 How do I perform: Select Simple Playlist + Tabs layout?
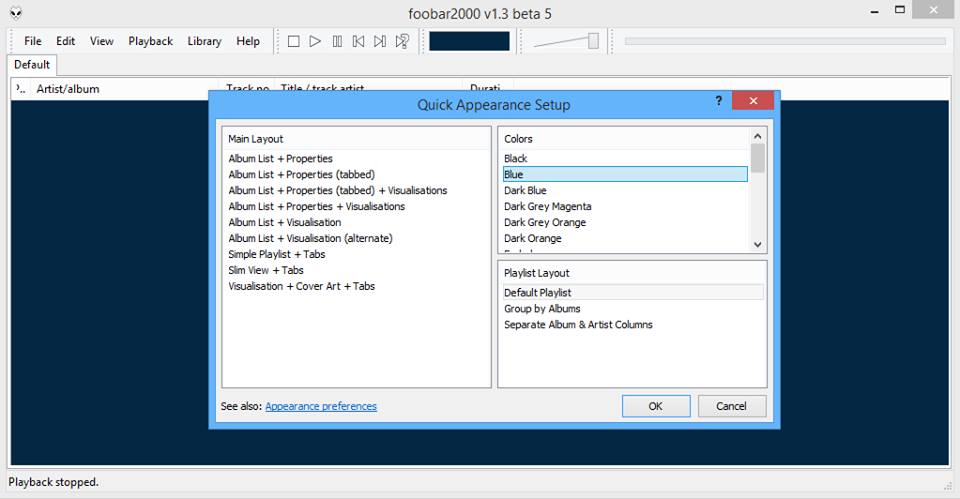[x=277, y=254]
